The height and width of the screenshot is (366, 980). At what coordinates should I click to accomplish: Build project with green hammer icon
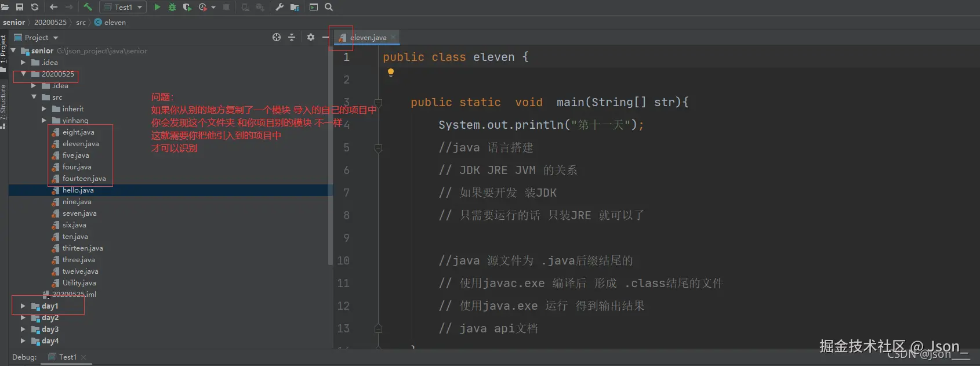point(88,7)
